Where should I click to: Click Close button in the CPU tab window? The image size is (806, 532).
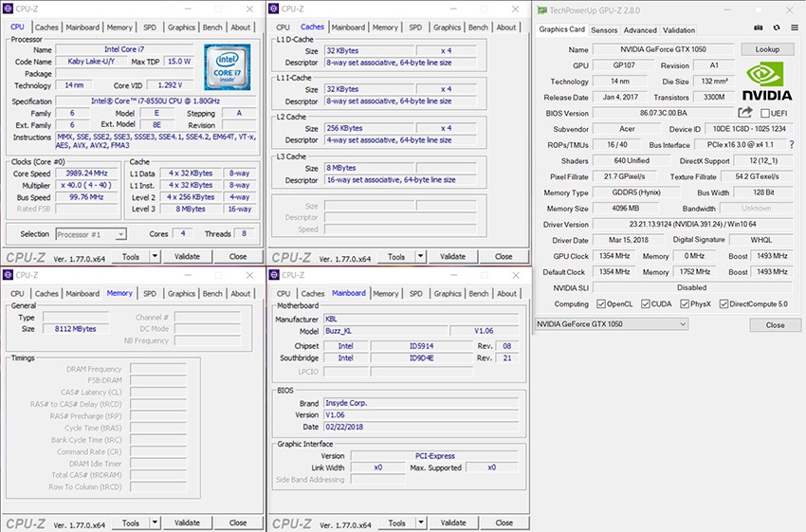[238, 256]
